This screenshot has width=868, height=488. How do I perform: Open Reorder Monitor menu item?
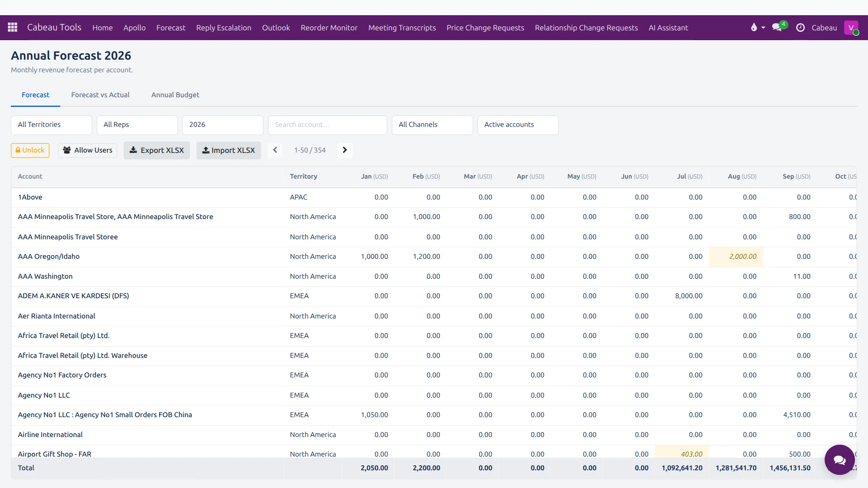pyautogui.click(x=329, y=27)
